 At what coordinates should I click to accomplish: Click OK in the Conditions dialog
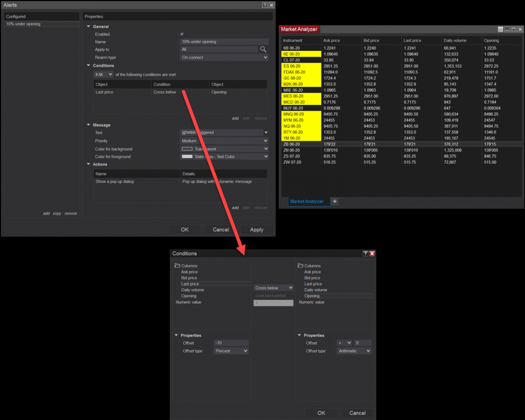coord(321,413)
